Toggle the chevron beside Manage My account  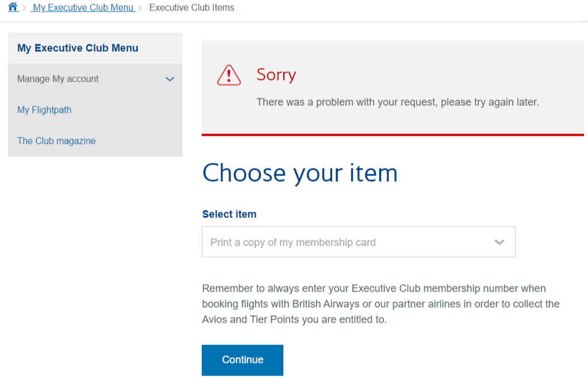tap(170, 79)
